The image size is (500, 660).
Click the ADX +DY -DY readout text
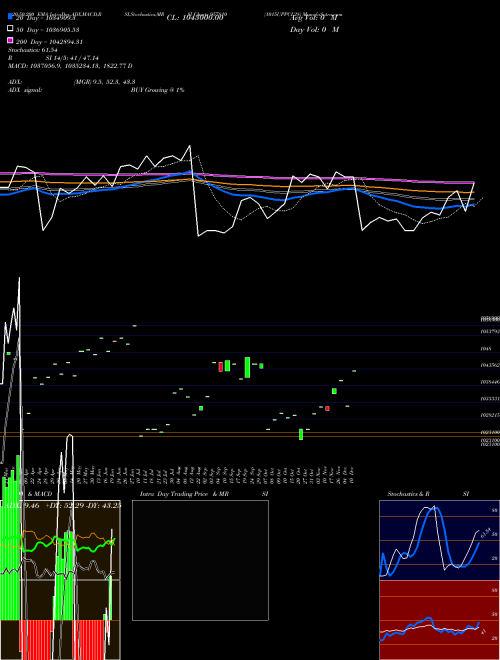click(x=61, y=505)
